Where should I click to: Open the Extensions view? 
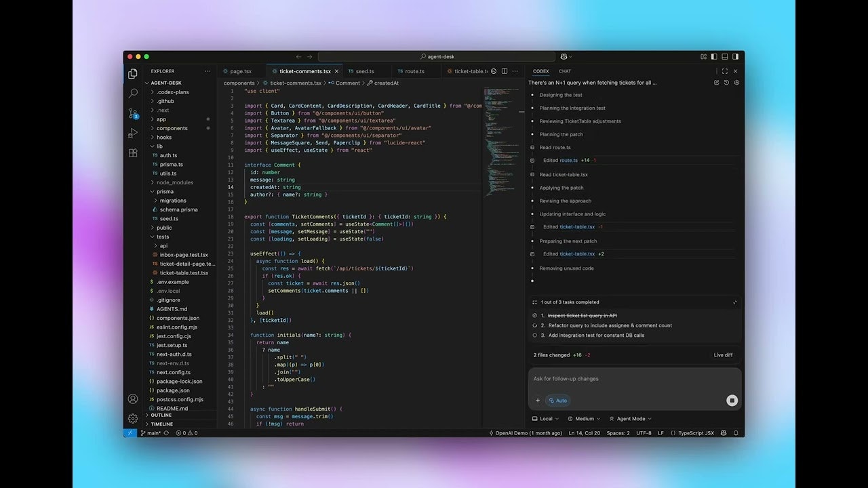[133, 152]
